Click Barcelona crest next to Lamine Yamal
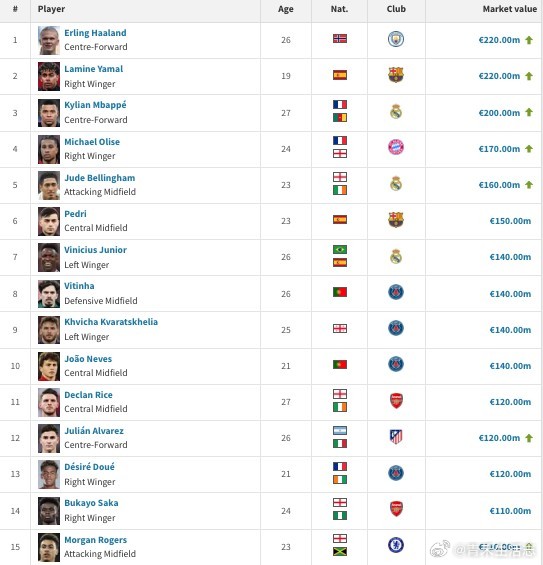This screenshot has width=543, height=565. [x=396, y=75]
